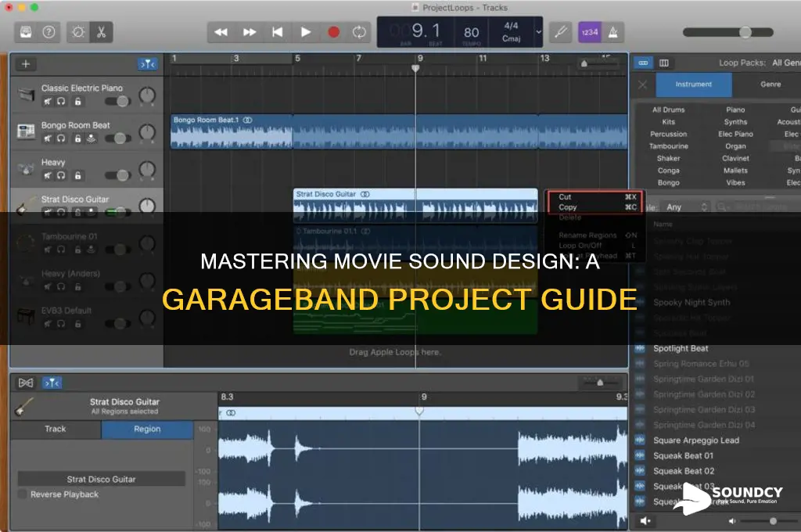Select the Bongo Room Beat.1 audio region
This screenshot has height=532, width=801.
click(399, 132)
